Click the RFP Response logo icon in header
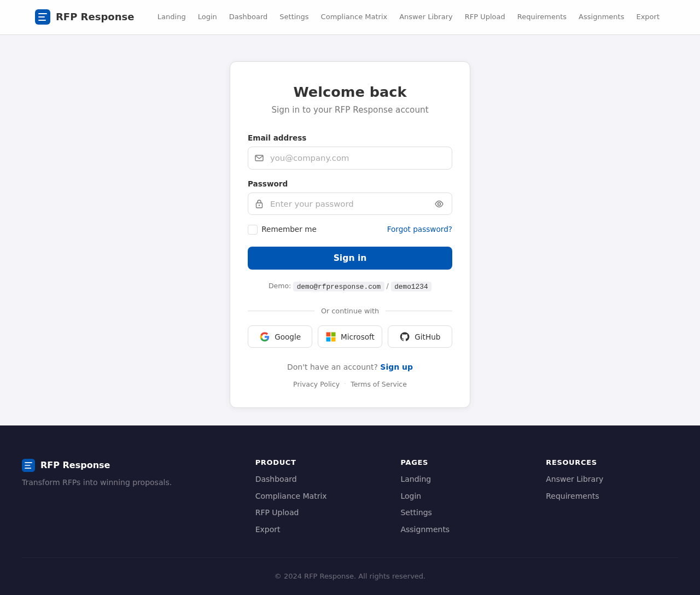 click(x=43, y=17)
